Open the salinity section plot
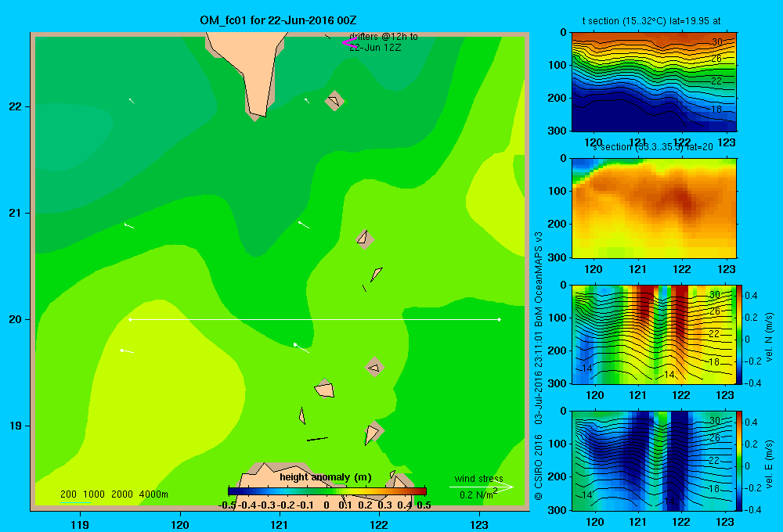 (654, 208)
